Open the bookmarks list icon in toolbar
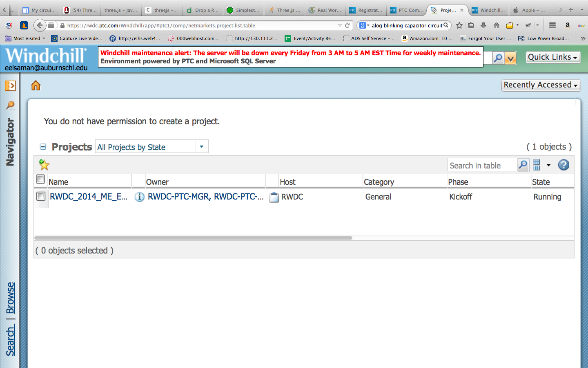This screenshot has height=368, width=588. click(x=471, y=25)
